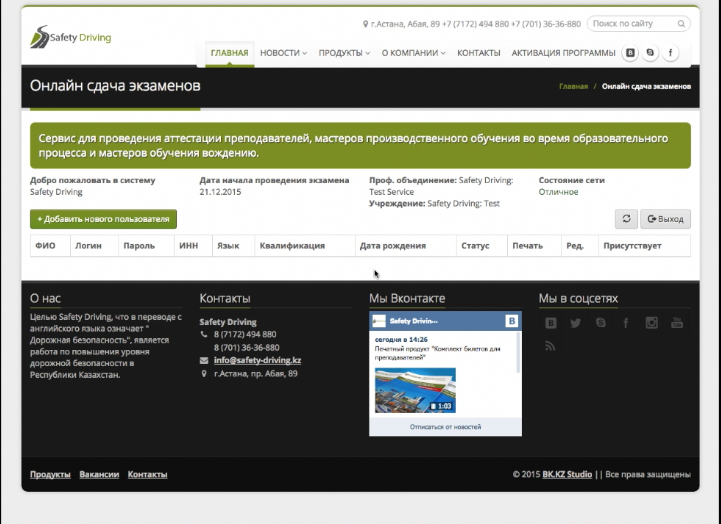Click the VK widget scrollbar

[x=519, y=353]
